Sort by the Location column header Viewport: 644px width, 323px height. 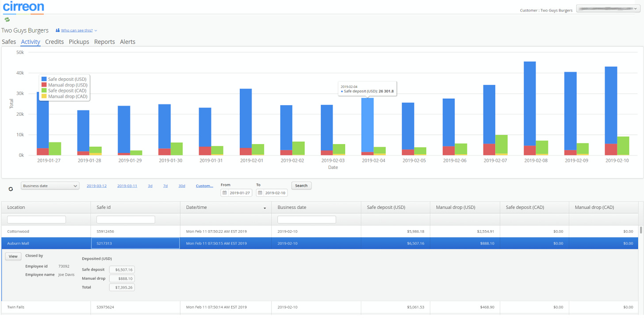(x=46, y=207)
